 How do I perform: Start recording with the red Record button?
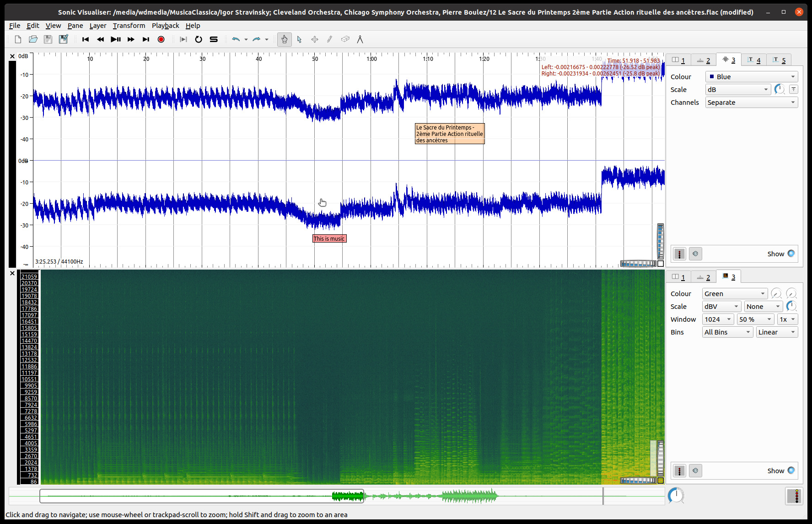(161, 39)
